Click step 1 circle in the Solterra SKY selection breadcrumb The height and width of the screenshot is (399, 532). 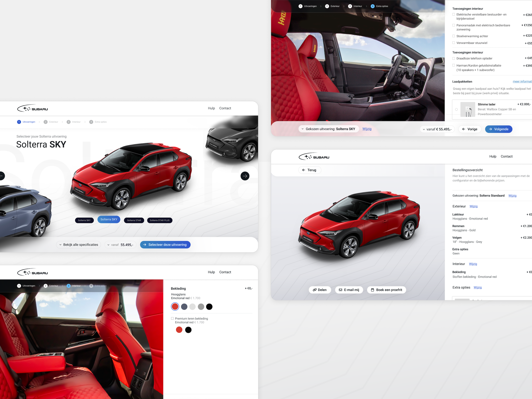click(x=19, y=122)
